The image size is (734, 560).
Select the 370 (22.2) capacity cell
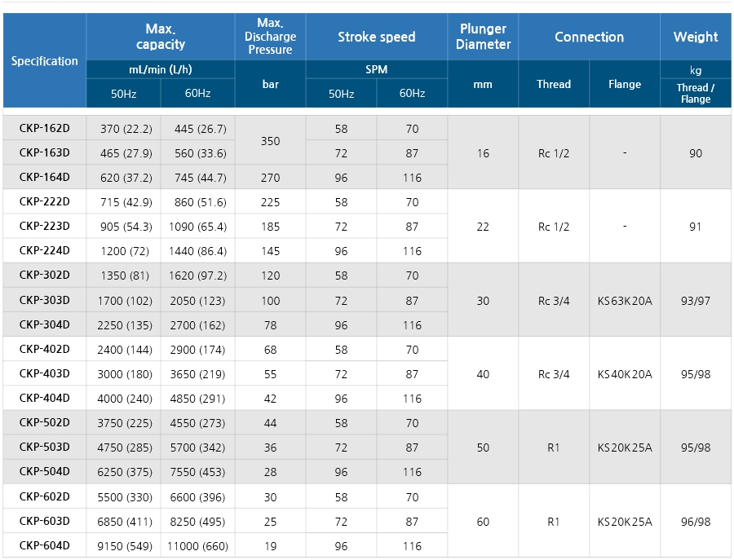coord(123,129)
